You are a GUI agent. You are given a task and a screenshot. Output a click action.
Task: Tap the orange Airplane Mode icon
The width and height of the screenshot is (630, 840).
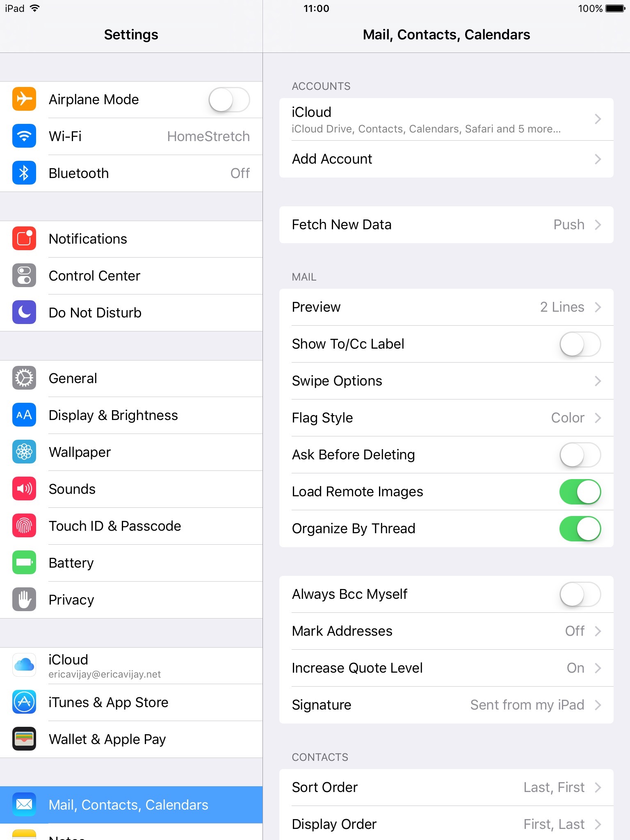[24, 99]
